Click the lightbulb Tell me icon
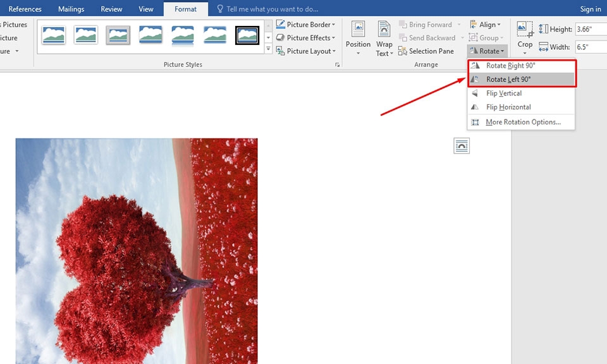This screenshot has width=607, height=364. 220,9
